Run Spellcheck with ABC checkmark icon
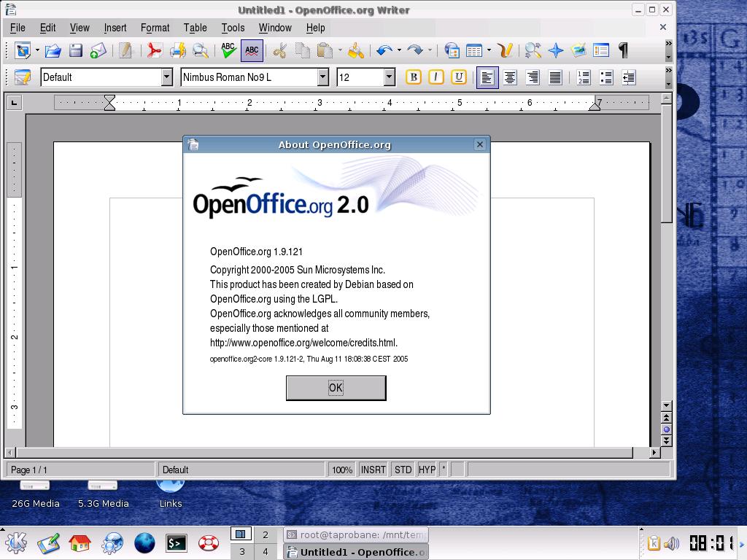 click(x=228, y=50)
